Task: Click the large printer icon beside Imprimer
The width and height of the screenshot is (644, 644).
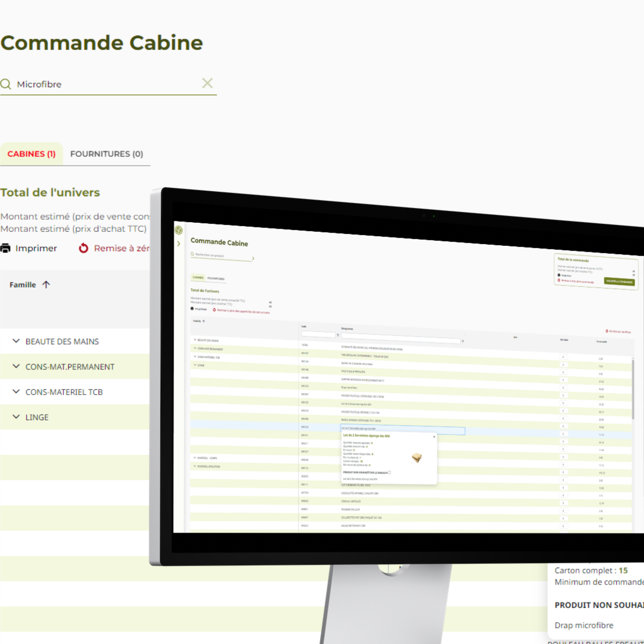Action: pos(5,248)
